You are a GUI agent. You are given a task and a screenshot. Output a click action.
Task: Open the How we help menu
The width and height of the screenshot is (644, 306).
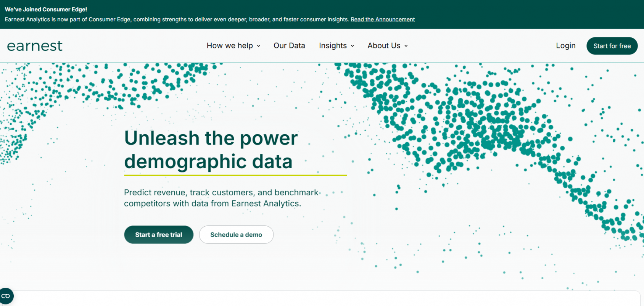[x=233, y=46]
